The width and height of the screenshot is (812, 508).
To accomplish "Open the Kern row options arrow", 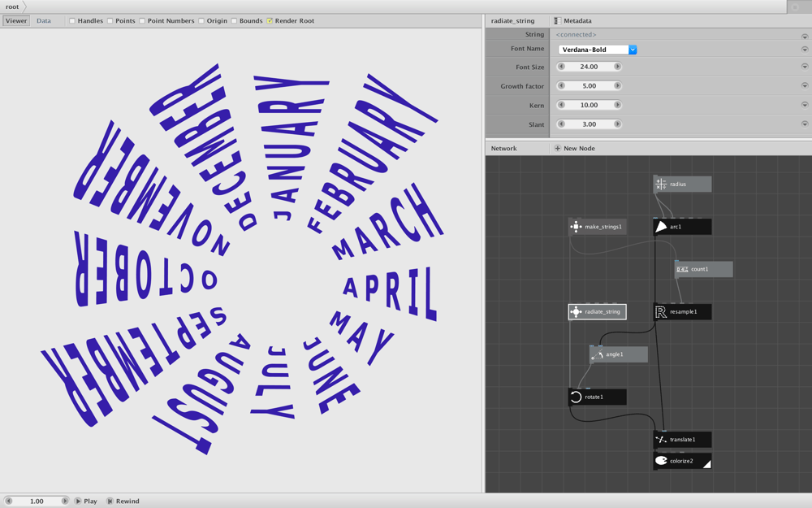I will (805, 105).
